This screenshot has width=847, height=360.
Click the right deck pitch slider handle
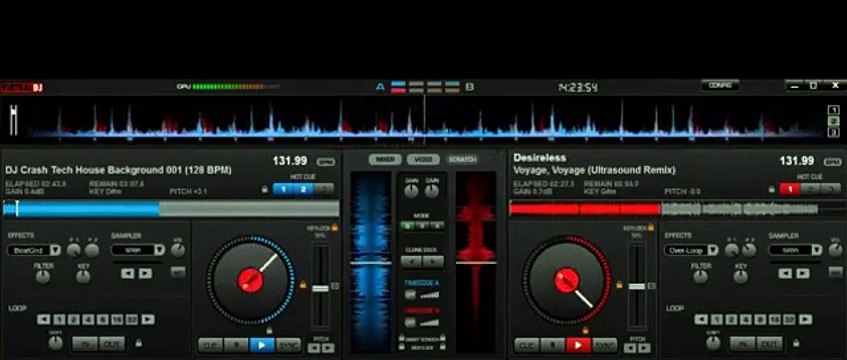coord(637,286)
